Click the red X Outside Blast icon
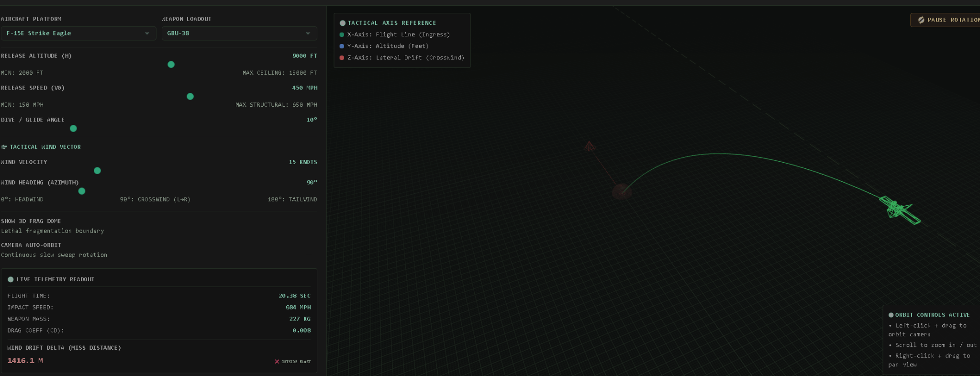 (x=277, y=362)
